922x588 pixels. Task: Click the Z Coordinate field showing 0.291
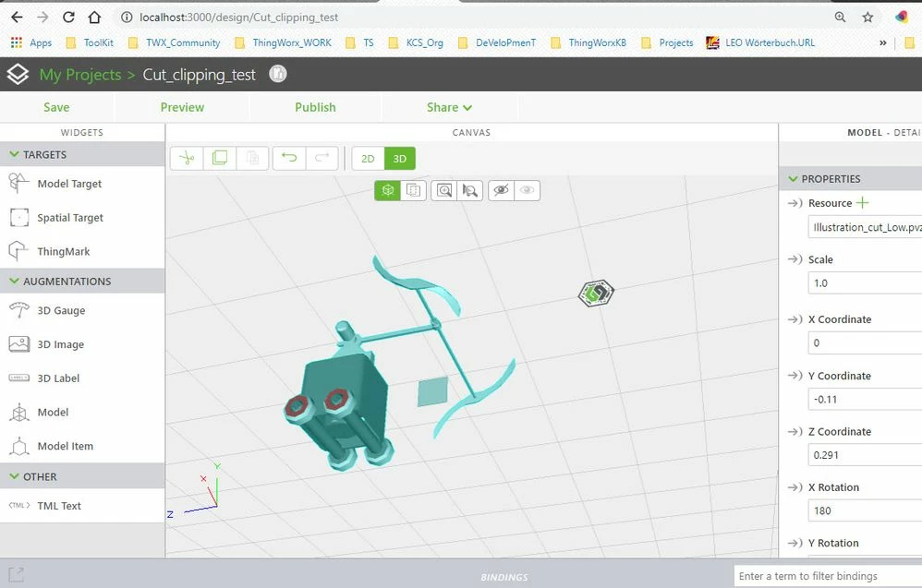click(x=865, y=455)
